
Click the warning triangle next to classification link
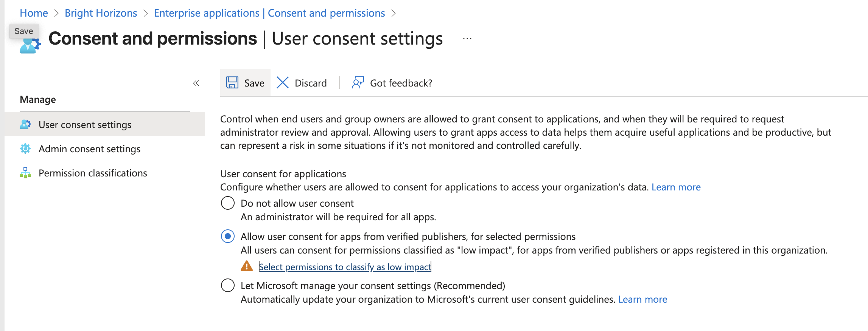click(x=246, y=266)
